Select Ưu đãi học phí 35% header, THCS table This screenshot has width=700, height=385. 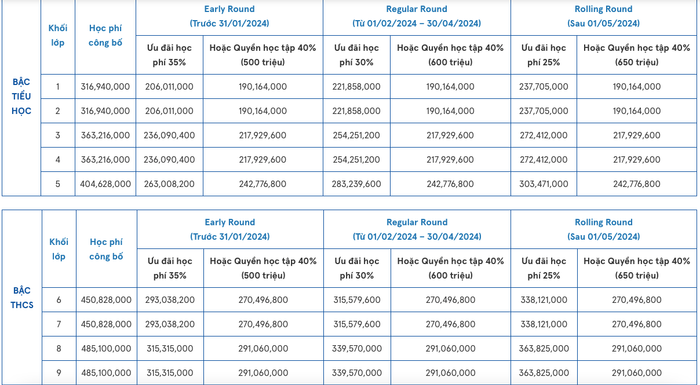click(x=170, y=268)
